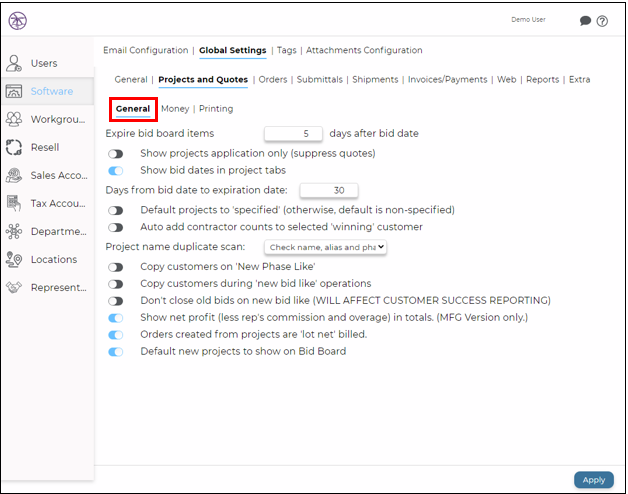Switch to the Printing sub-tab
This screenshot has width=628, height=494.
coord(216,109)
